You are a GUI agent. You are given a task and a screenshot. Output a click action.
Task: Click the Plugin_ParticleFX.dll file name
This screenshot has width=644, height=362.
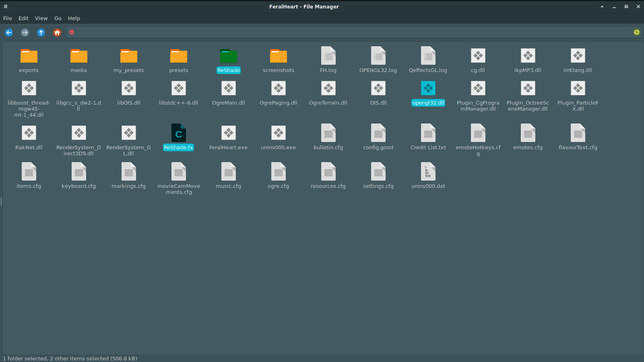coord(578,106)
